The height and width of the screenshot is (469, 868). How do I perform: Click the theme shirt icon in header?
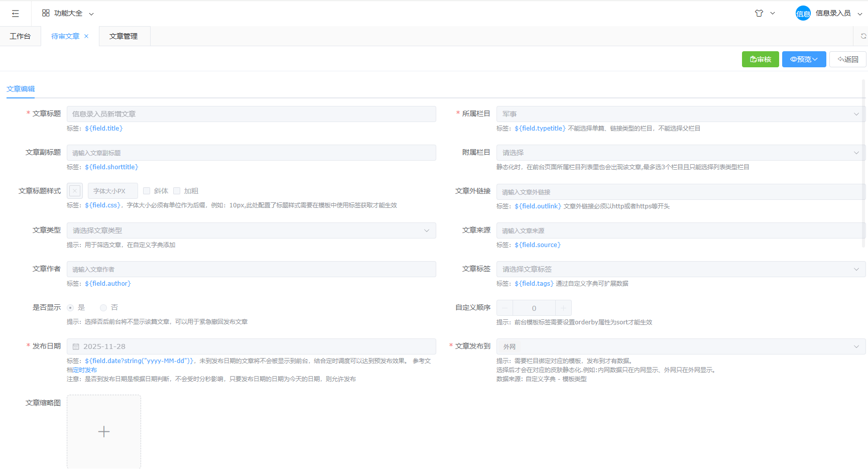[x=759, y=14]
